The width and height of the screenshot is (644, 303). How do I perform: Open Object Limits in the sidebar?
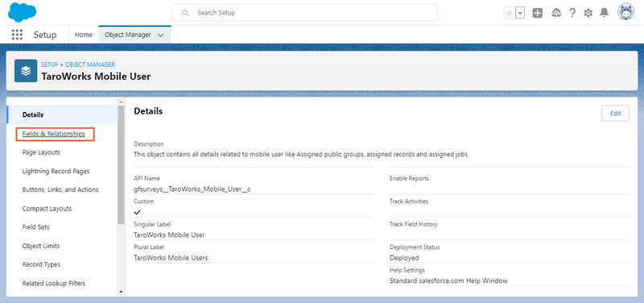click(41, 246)
